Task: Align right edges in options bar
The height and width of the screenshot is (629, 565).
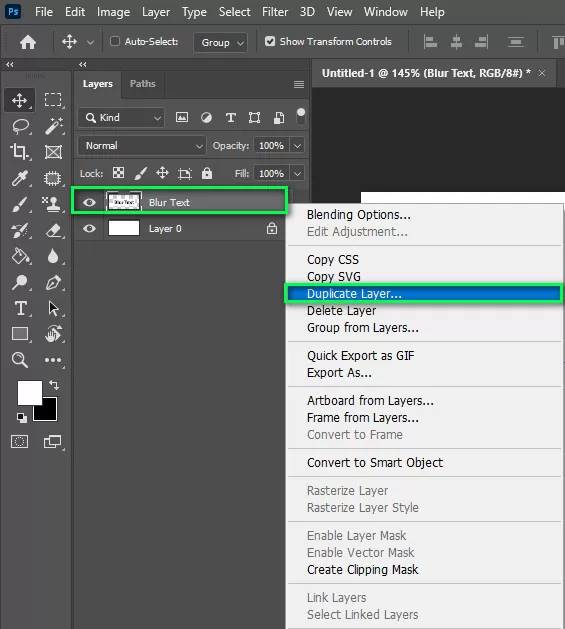Action: coord(482,42)
